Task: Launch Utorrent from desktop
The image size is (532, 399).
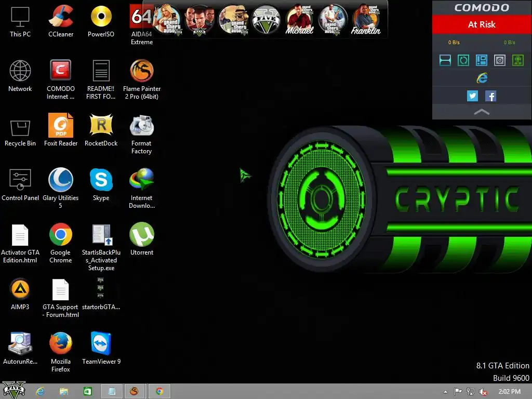Action: (141, 240)
